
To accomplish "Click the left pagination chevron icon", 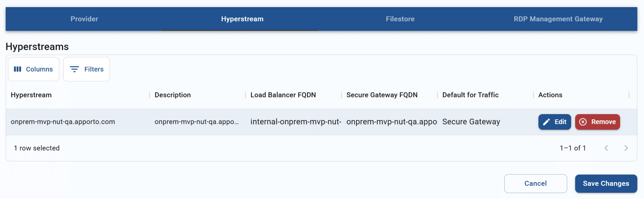I will pos(606,148).
